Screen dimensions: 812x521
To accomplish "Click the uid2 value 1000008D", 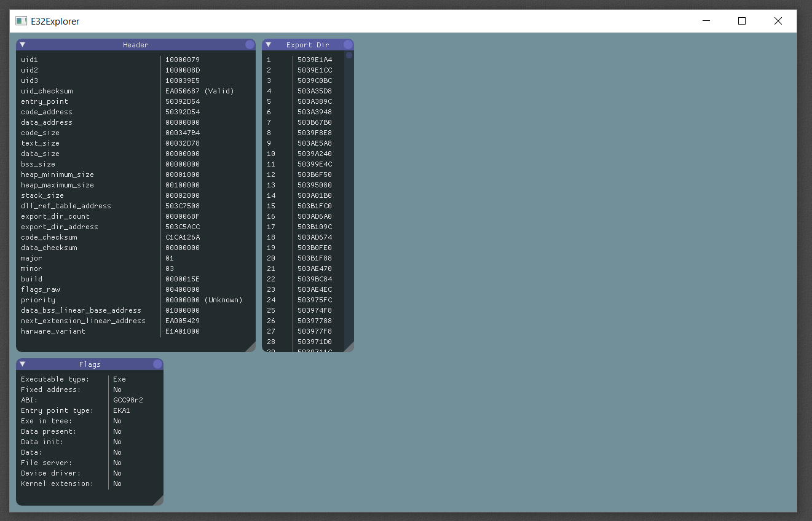I will click(183, 70).
